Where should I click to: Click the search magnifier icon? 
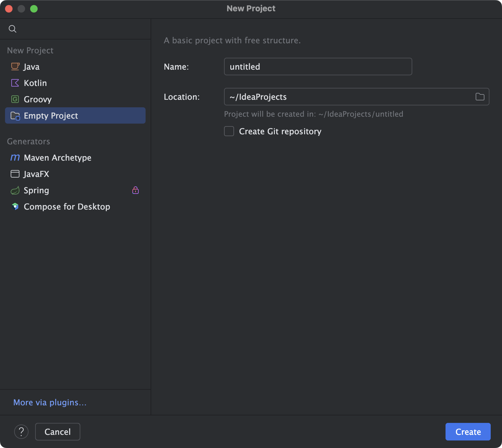(13, 29)
